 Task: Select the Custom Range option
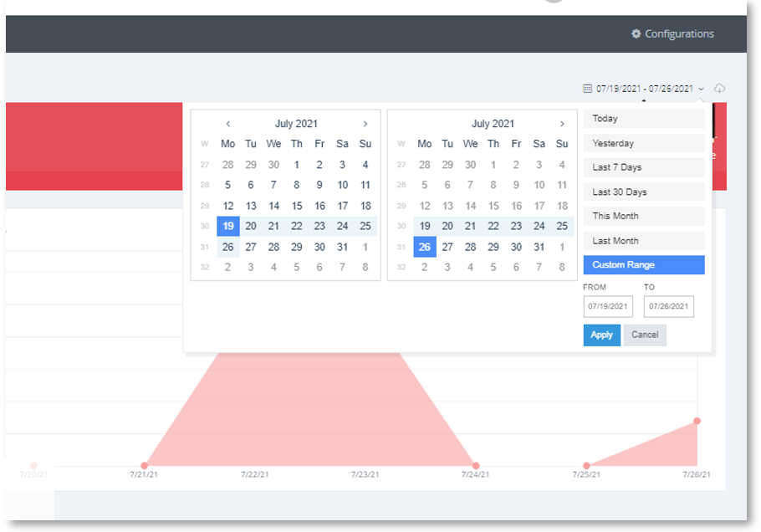click(x=644, y=265)
